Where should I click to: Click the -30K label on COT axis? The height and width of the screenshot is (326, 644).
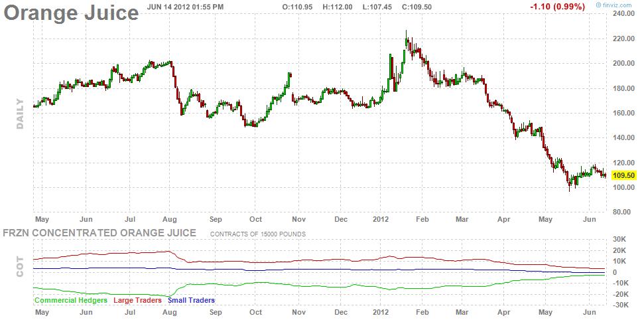coord(619,305)
